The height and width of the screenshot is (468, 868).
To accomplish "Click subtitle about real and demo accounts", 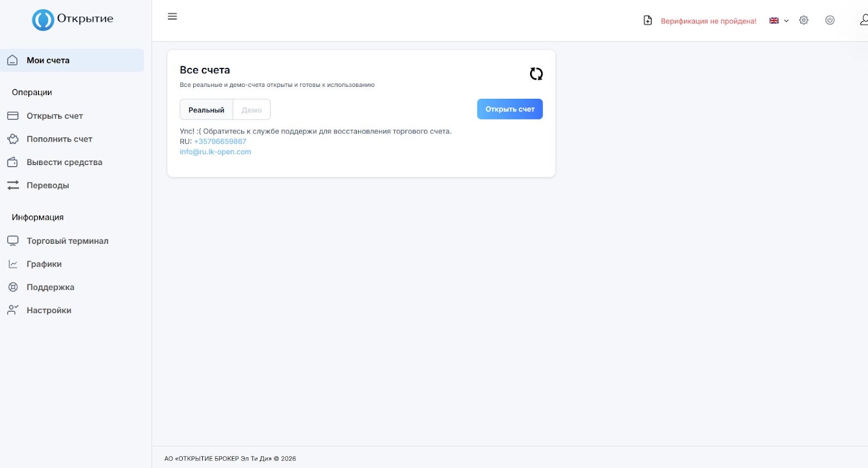I will pyautogui.click(x=277, y=85).
